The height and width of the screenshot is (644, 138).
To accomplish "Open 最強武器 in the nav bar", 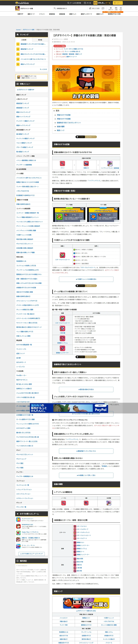I will pos(52,14).
